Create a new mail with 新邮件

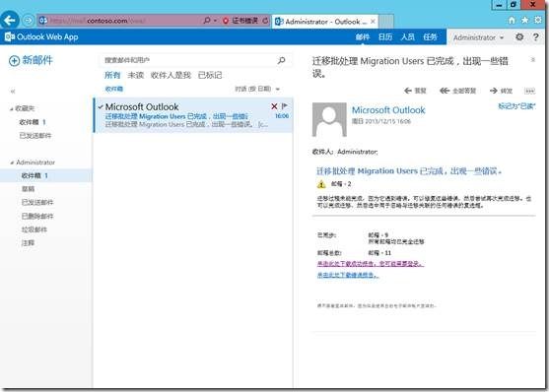click(x=31, y=60)
